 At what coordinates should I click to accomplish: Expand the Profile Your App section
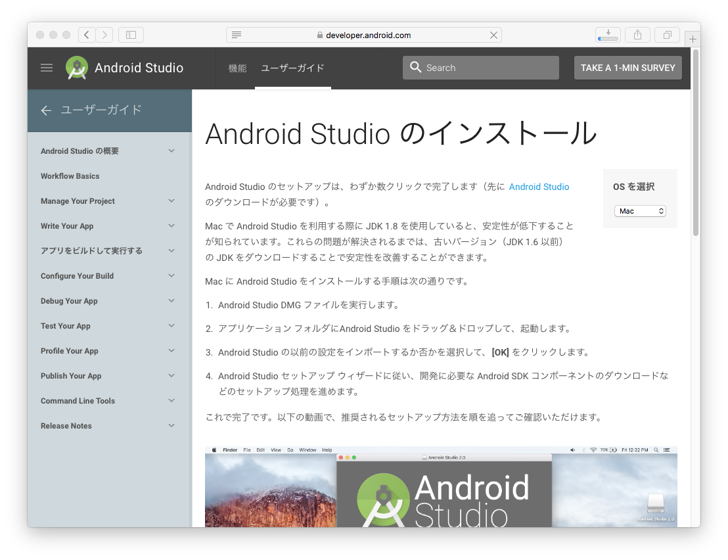click(171, 351)
